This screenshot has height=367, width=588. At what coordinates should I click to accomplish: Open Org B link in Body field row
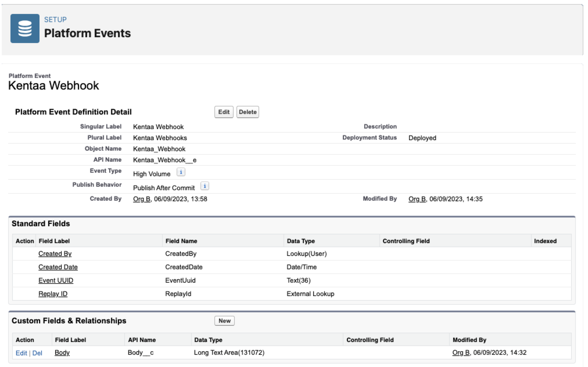tap(461, 352)
